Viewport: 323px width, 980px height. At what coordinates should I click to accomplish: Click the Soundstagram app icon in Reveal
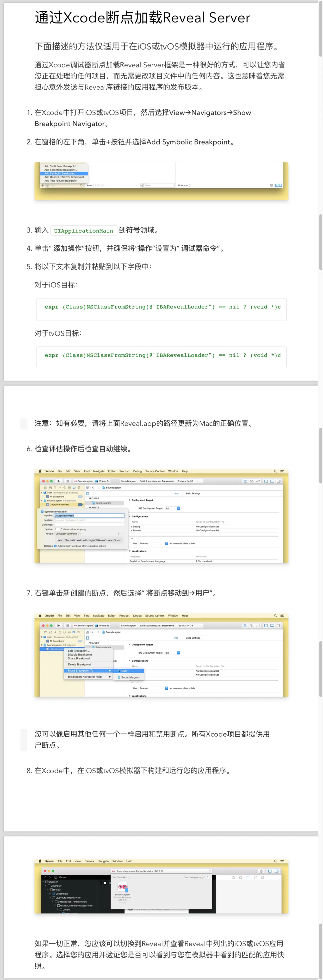tap(122, 887)
